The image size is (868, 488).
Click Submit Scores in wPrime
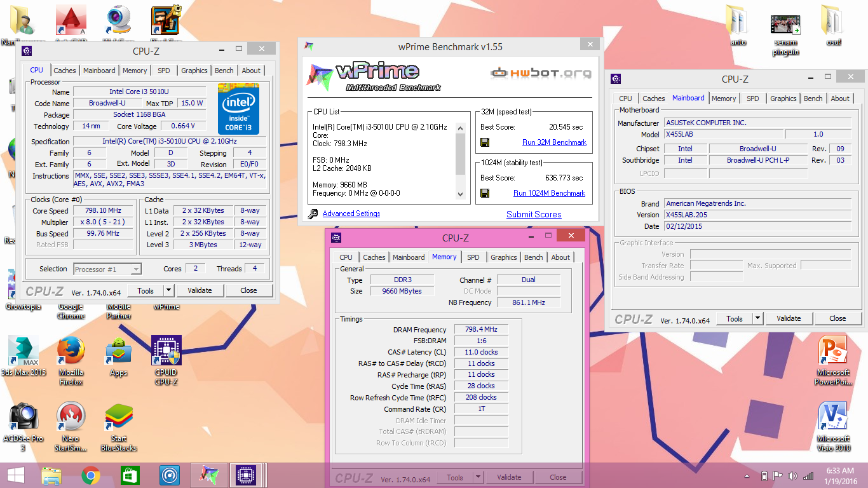(x=534, y=214)
